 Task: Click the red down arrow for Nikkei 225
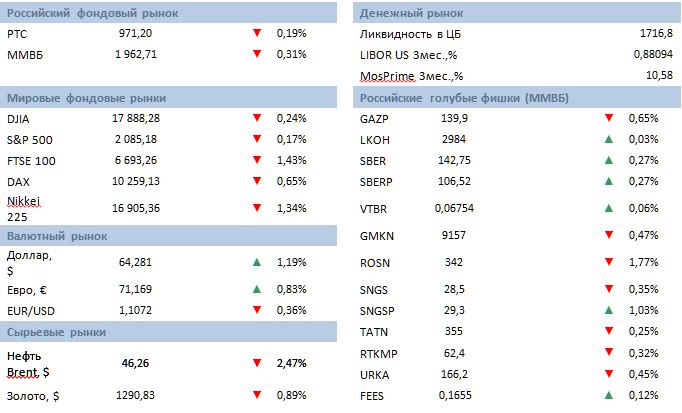[257, 207]
